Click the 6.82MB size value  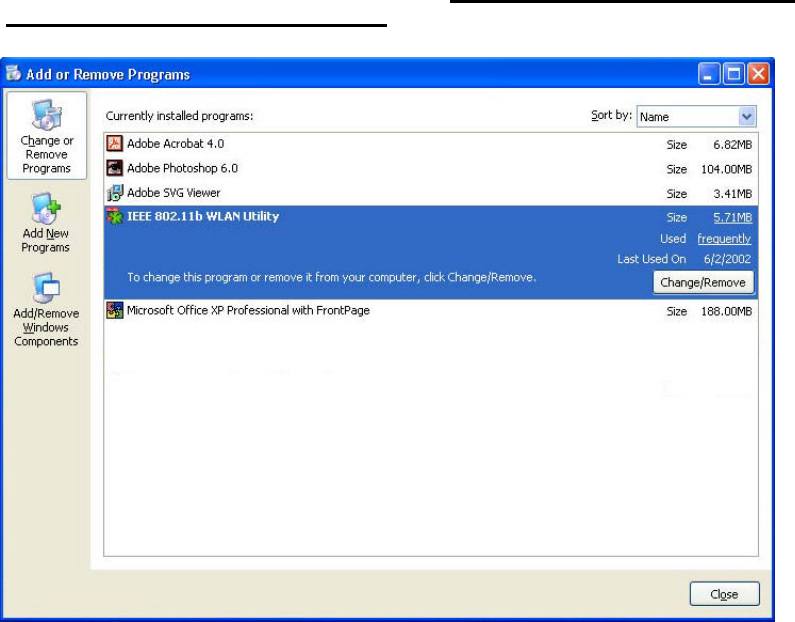(733, 145)
